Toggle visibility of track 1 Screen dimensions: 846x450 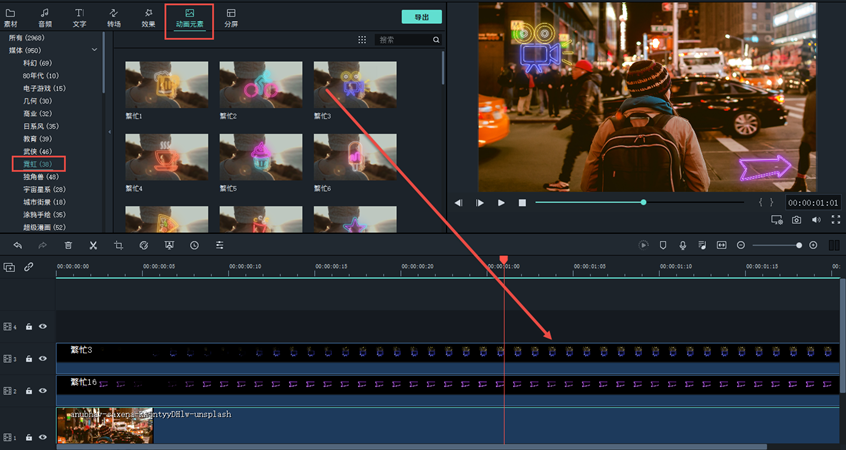tap(43, 437)
